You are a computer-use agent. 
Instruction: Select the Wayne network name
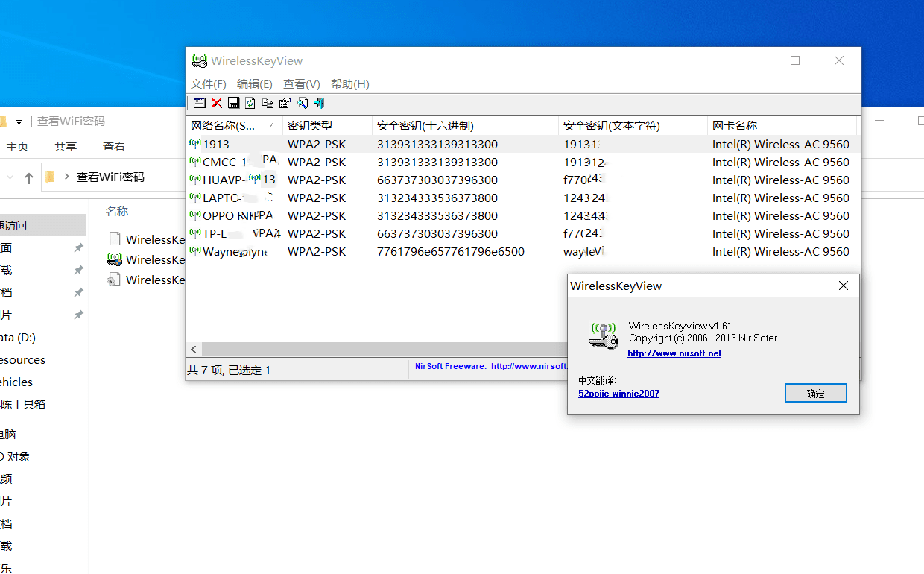pos(235,251)
